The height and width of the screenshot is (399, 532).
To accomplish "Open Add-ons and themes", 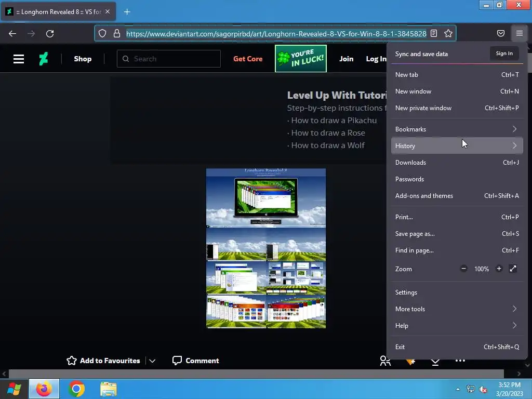I will coord(457,195).
